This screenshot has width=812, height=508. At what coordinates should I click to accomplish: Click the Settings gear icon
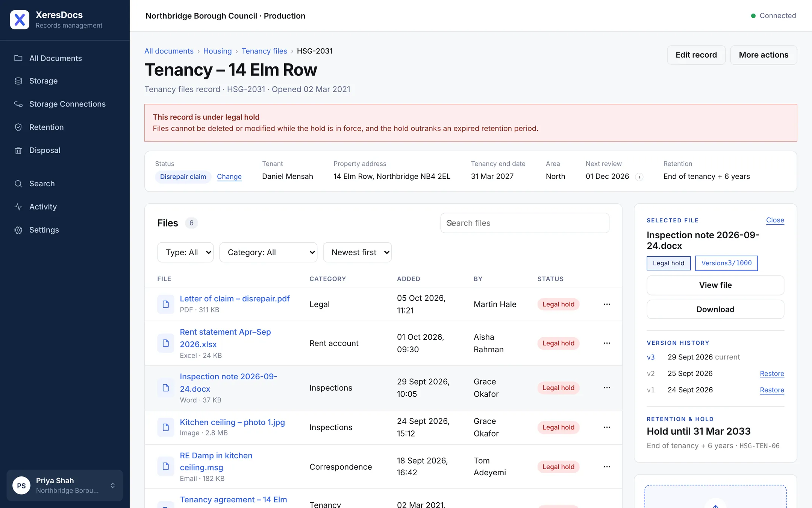(x=18, y=230)
